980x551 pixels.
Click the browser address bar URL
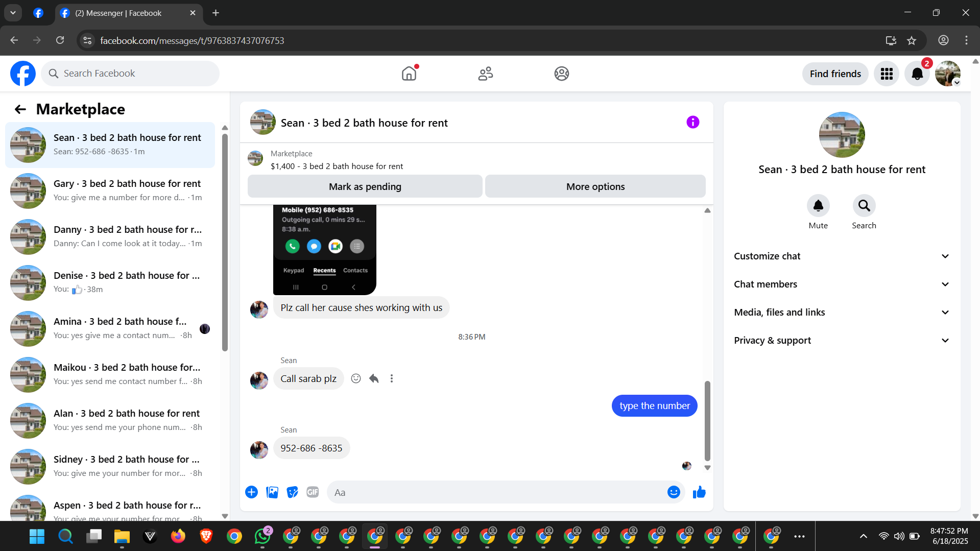(x=192, y=40)
